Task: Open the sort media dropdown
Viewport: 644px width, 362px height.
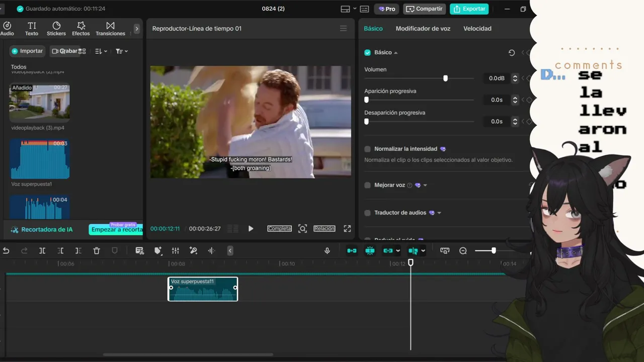Action: pos(101,51)
